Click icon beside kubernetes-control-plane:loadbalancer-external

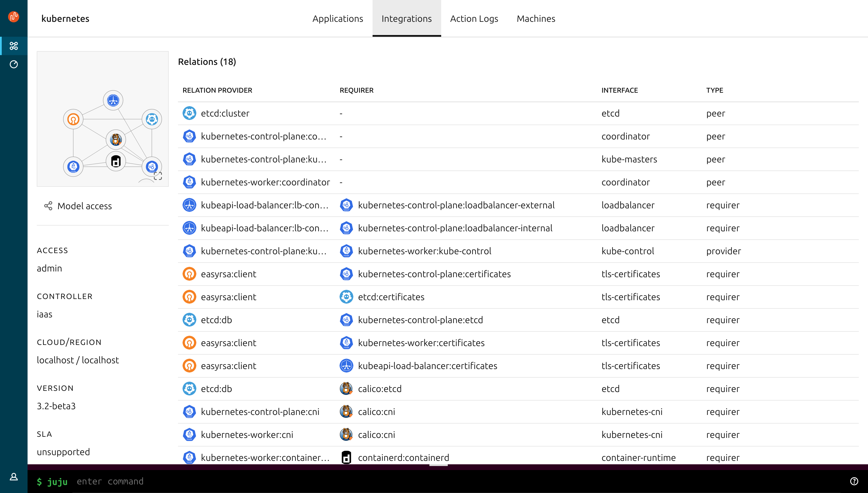click(x=346, y=205)
